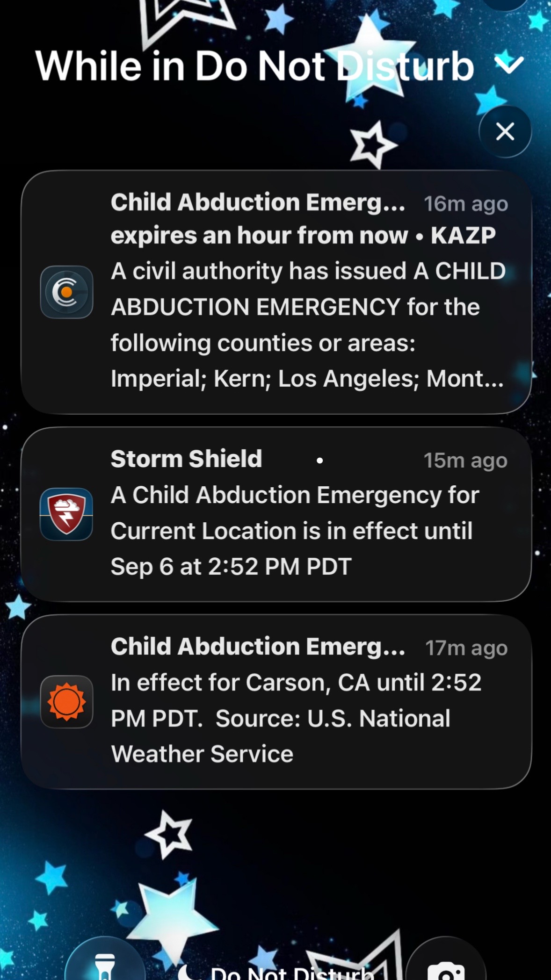Tap the Source: U.S. National Weather Service text
The height and width of the screenshot is (980, 551).
[x=281, y=736]
